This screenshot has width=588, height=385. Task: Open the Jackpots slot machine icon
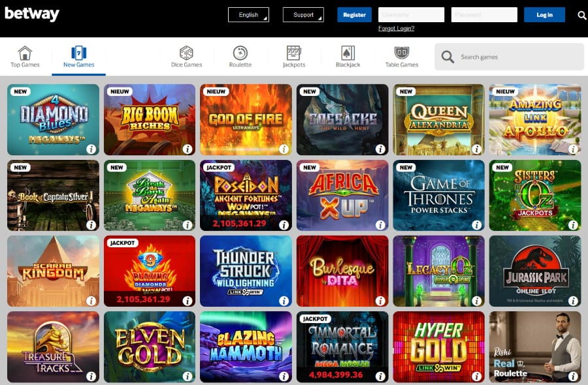[293, 53]
